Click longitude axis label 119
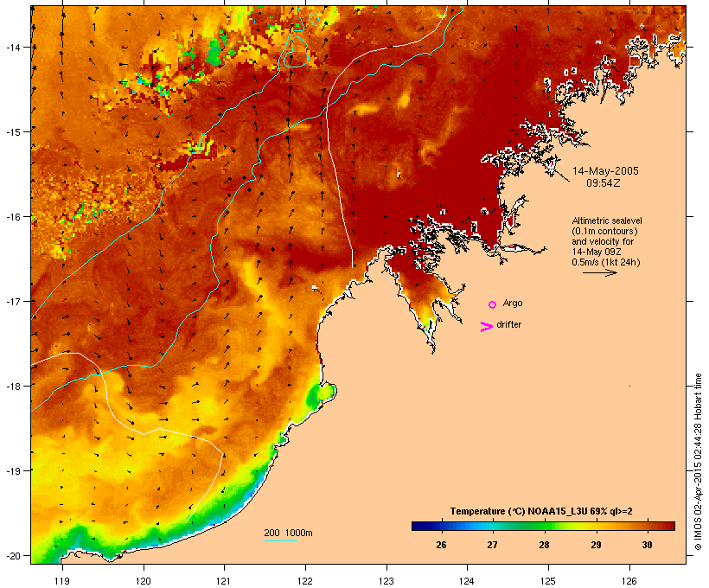 click(62, 581)
